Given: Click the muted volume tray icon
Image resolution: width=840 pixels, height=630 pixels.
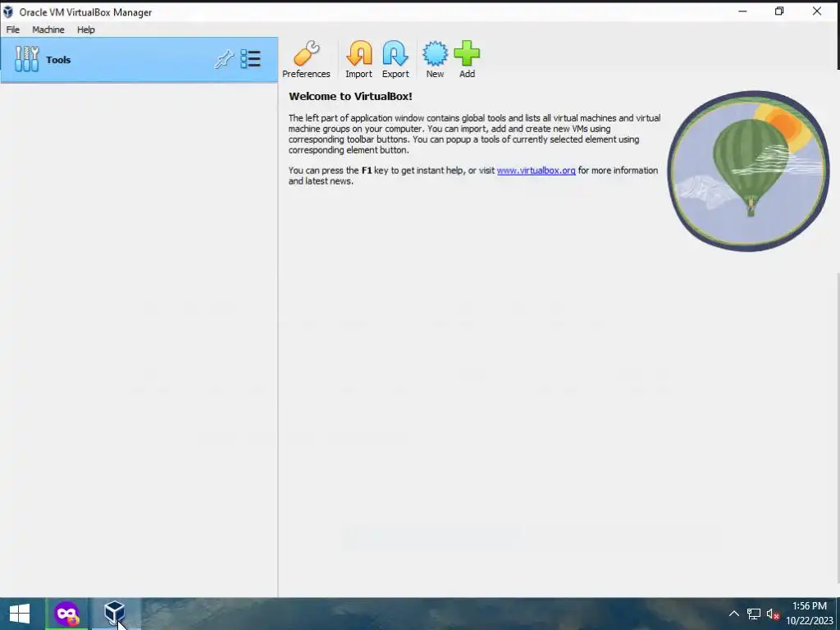Looking at the screenshot, I should (x=773, y=614).
